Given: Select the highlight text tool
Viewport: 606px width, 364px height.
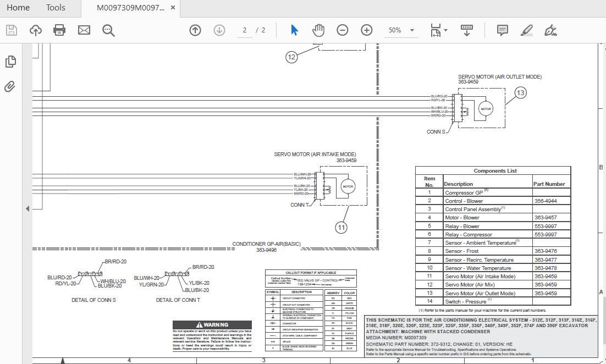Looking at the screenshot, I should pos(527,30).
